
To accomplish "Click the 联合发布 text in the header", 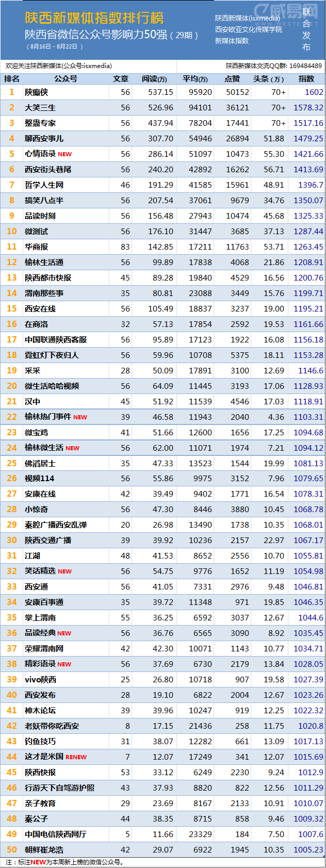I will 306,29.
